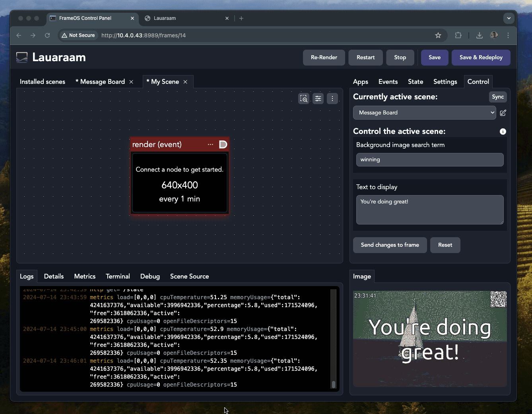Viewport: 532px width, 414px height.
Task: Click the info icon next to Control the active scene
Action: (x=503, y=132)
